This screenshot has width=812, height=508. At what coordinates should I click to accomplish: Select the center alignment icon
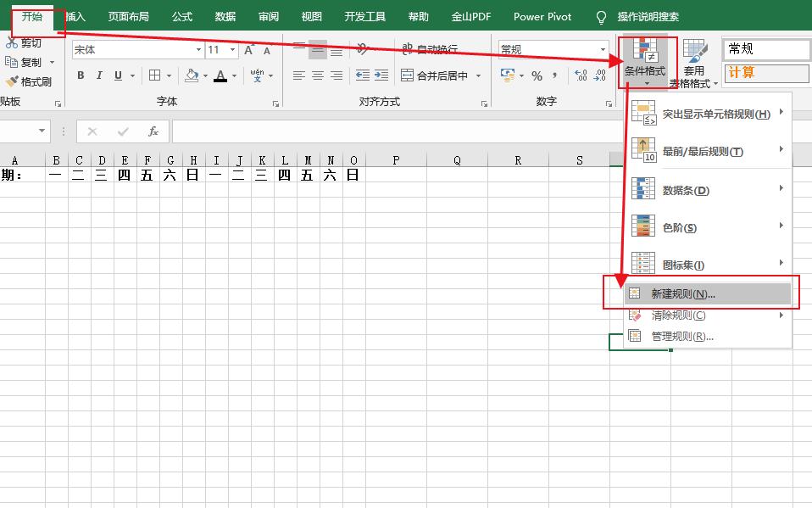coord(316,75)
